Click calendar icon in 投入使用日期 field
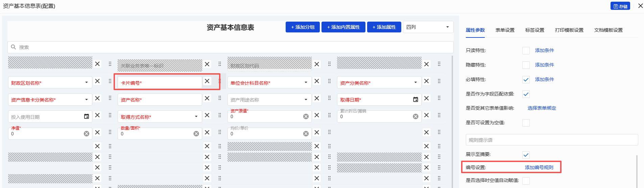Screen dimensions: 644x188 click(x=87, y=116)
